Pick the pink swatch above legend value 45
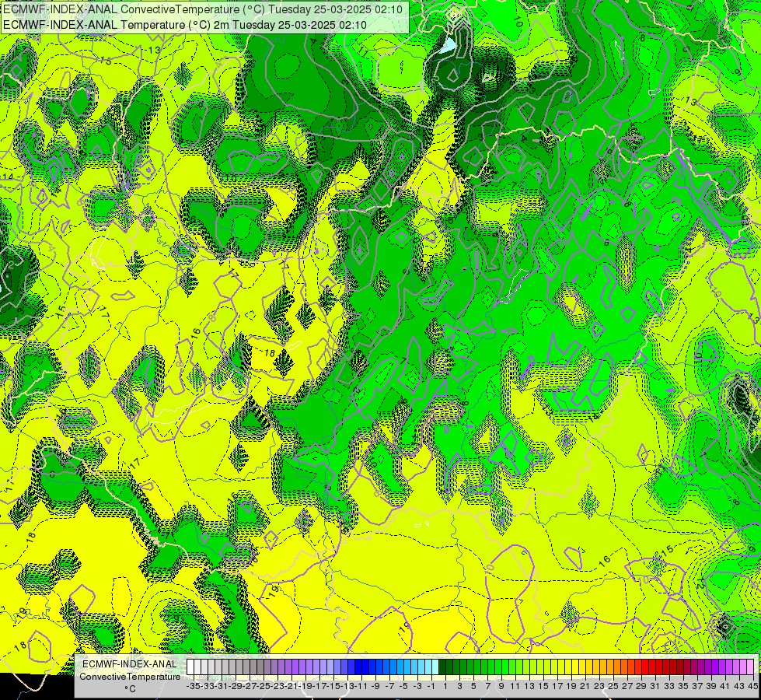Image resolution: width=761 pixels, height=700 pixels. tap(750, 667)
